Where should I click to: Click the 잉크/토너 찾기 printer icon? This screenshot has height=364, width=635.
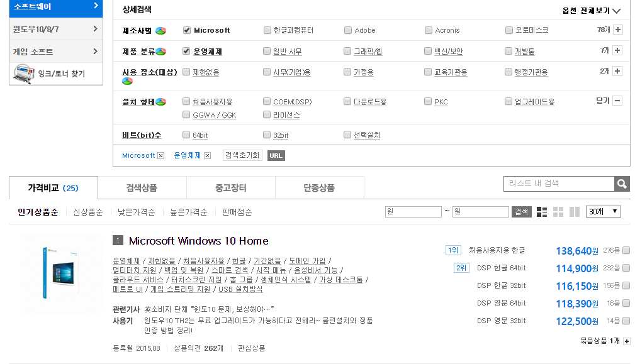pos(24,74)
